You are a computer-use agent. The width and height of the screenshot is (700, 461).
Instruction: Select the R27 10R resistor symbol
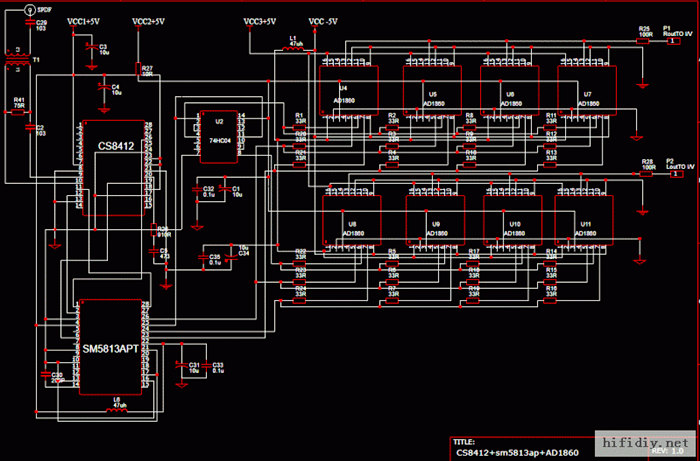(x=138, y=68)
